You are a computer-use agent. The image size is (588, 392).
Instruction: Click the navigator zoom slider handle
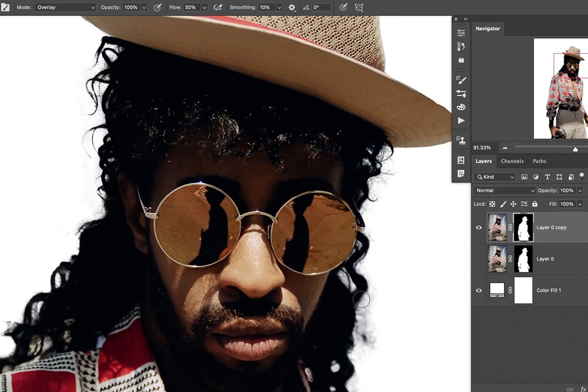[x=575, y=149]
